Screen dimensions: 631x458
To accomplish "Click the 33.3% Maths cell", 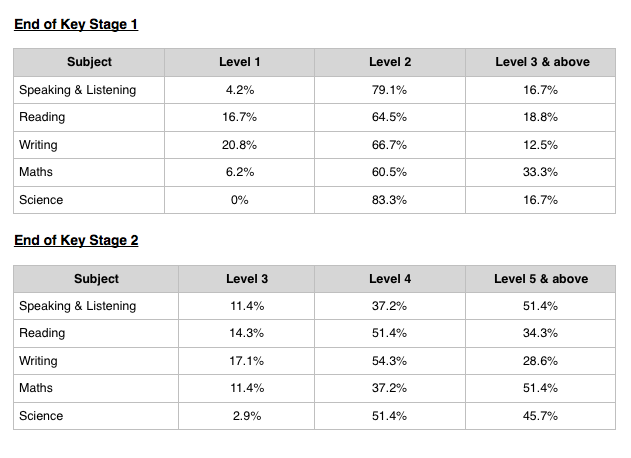I will 540,172.
